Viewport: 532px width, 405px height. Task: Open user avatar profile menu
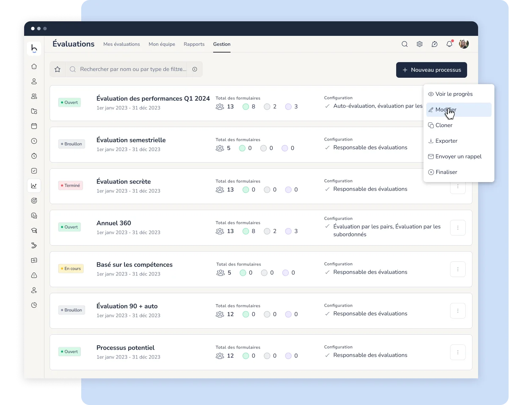(x=464, y=44)
